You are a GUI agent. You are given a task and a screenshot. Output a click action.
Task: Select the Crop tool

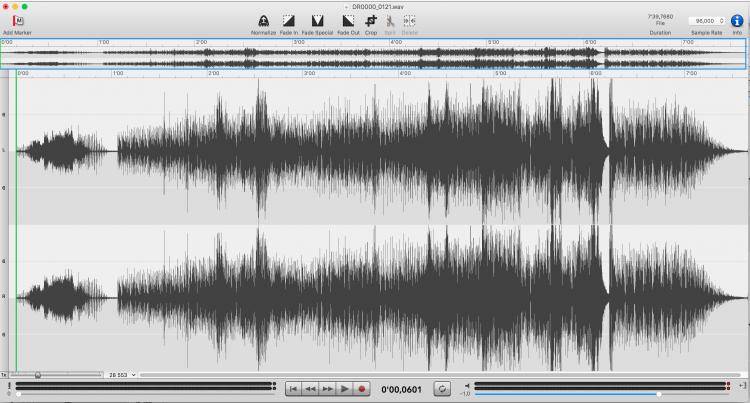tap(371, 20)
